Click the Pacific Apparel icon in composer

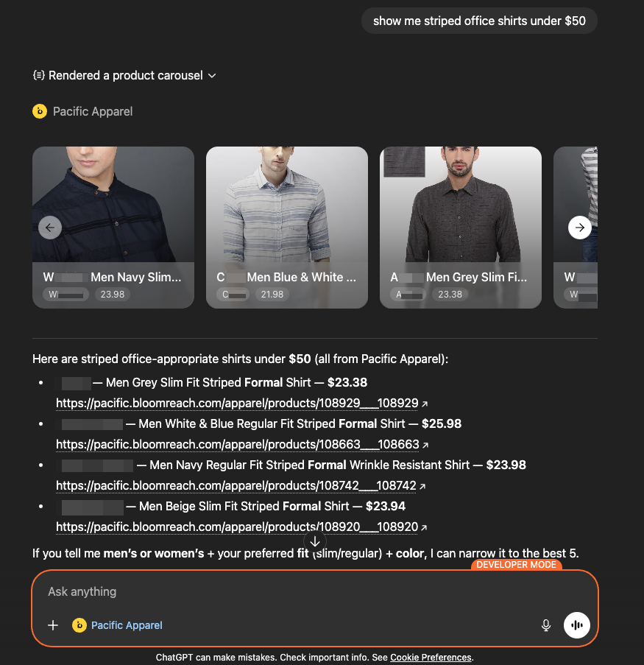[79, 625]
